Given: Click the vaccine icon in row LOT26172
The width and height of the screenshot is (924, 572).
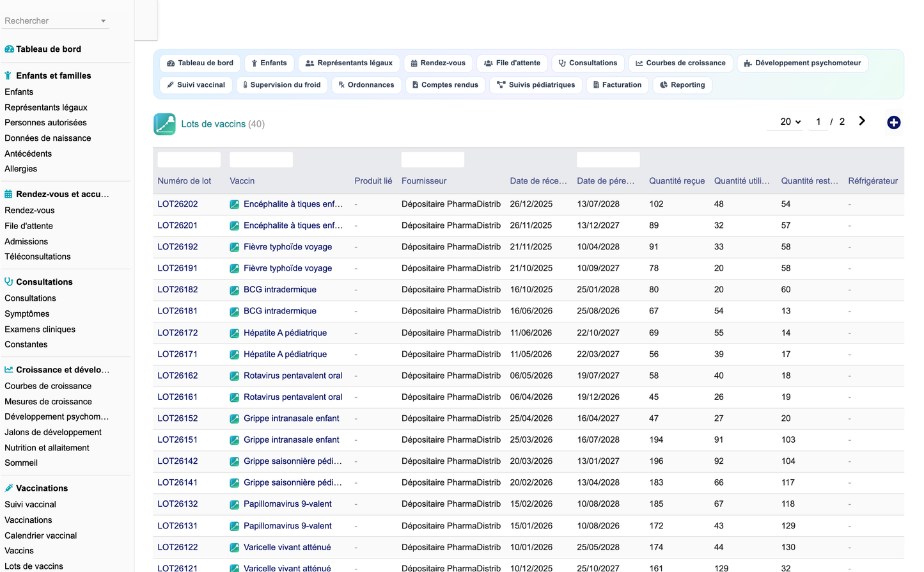Looking at the screenshot, I should 235,333.
